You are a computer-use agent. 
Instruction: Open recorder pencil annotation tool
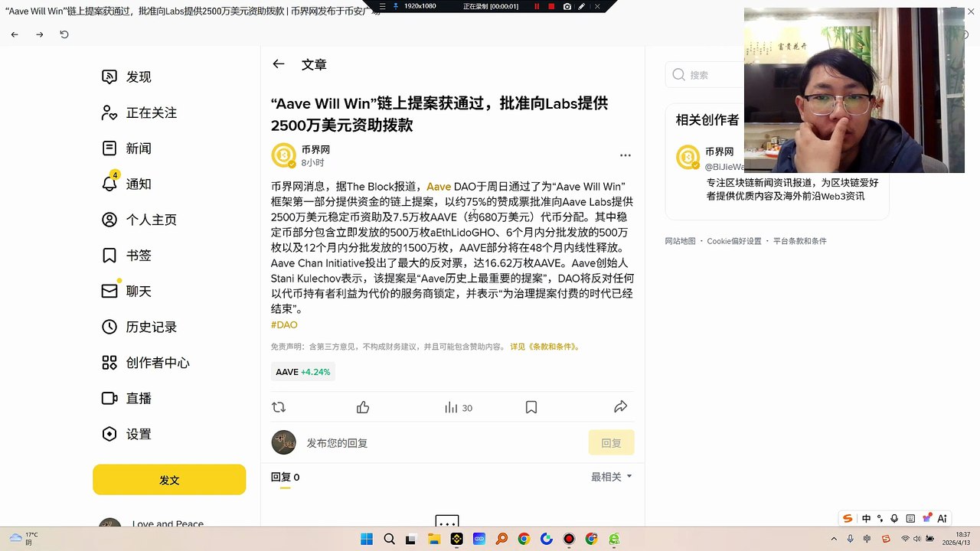click(x=582, y=6)
